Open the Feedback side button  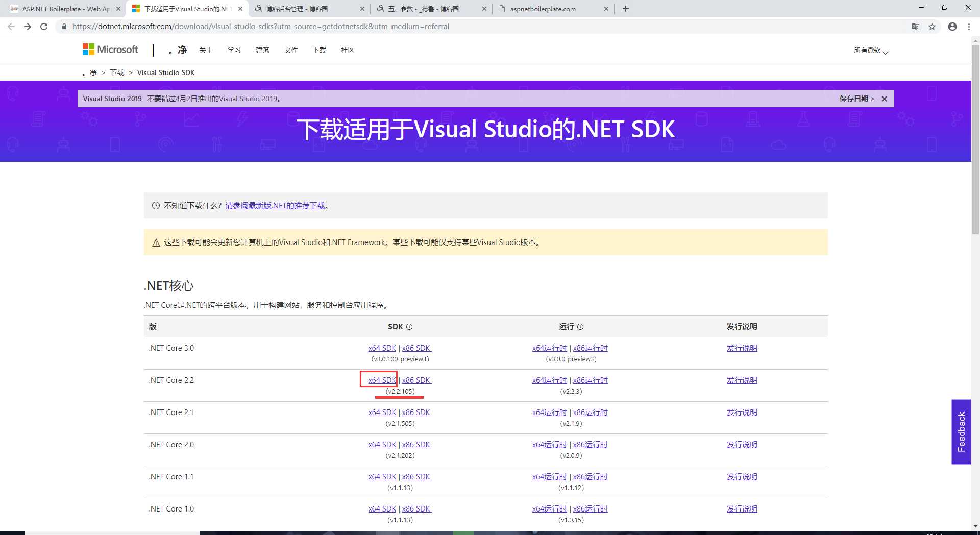(x=961, y=432)
